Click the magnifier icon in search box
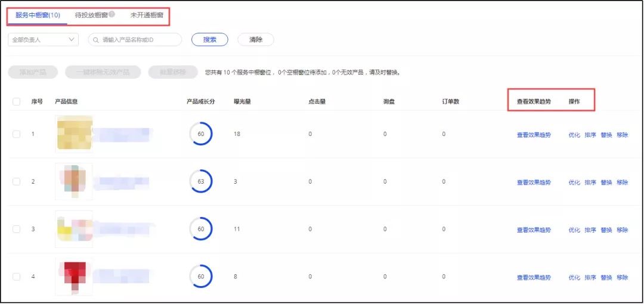The height and width of the screenshot is (304, 644). (x=96, y=41)
